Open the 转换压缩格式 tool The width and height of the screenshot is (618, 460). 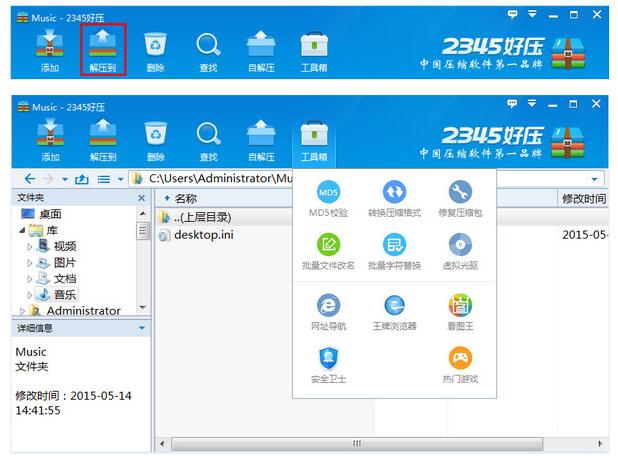[x=394, y=199]
